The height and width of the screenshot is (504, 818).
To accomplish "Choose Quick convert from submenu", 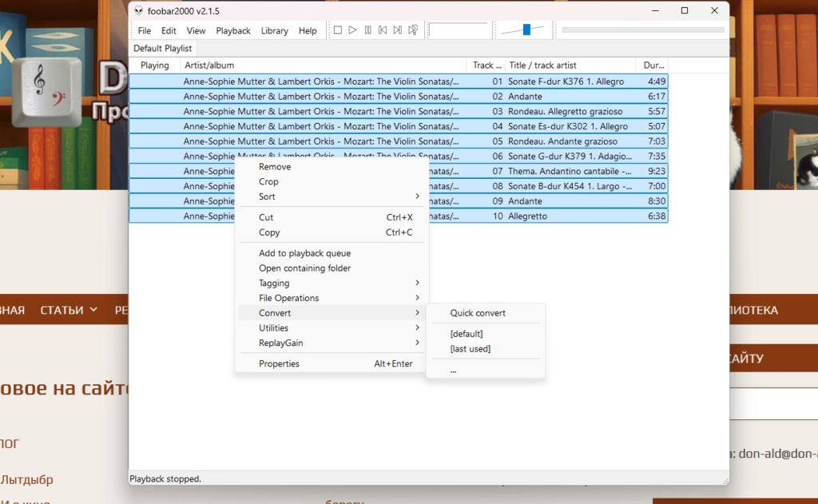I will coord(478,313).
